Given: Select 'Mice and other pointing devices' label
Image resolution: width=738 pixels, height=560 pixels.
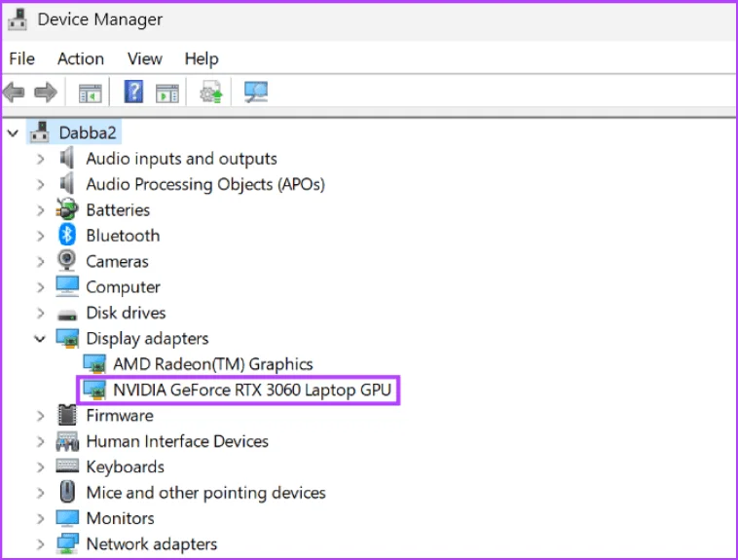Looking at the screenshot, I should pyautogui.click(x=205, y=493).
